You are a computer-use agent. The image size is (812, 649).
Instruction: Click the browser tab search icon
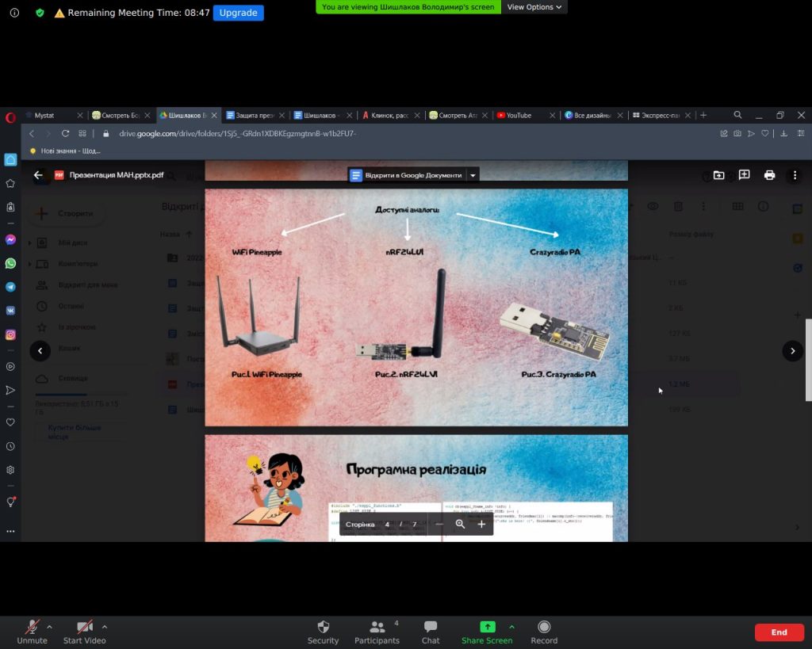tap(737, 115)
